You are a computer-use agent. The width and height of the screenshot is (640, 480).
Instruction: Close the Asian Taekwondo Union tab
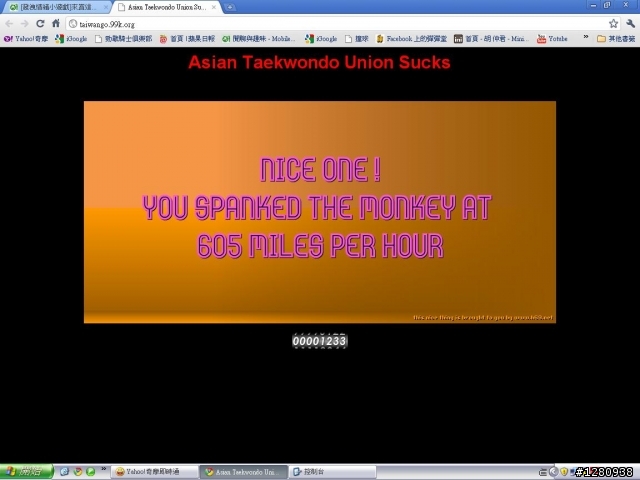pos(213,7)
